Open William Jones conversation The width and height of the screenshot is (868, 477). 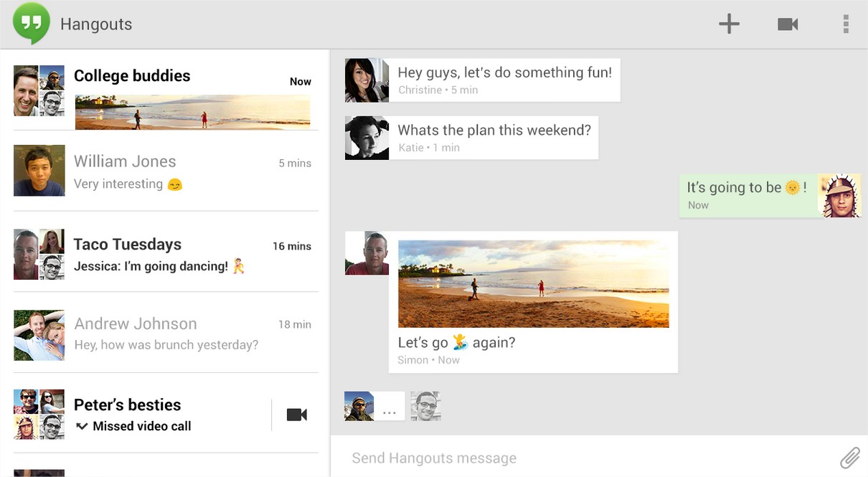(x=165, y=171)
